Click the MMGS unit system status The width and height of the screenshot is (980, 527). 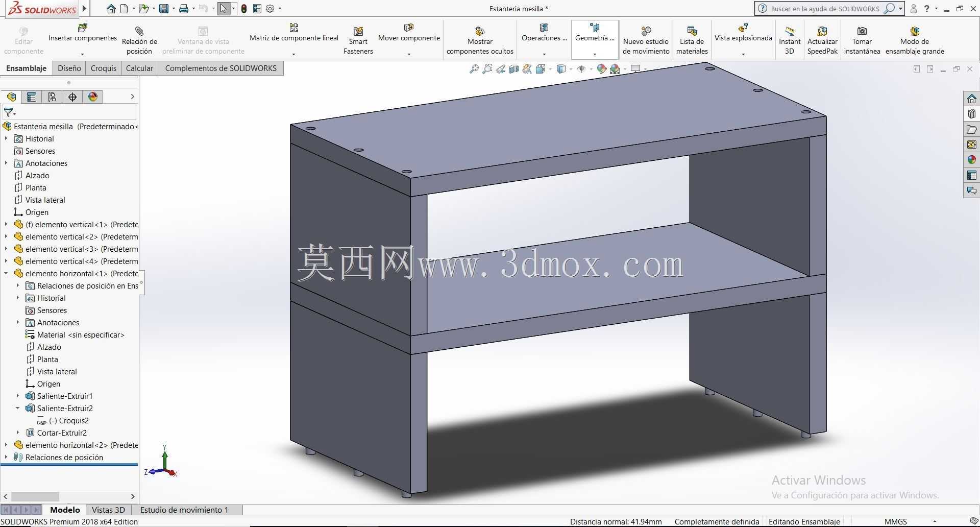pyautogui.click(x=896, y=521)
